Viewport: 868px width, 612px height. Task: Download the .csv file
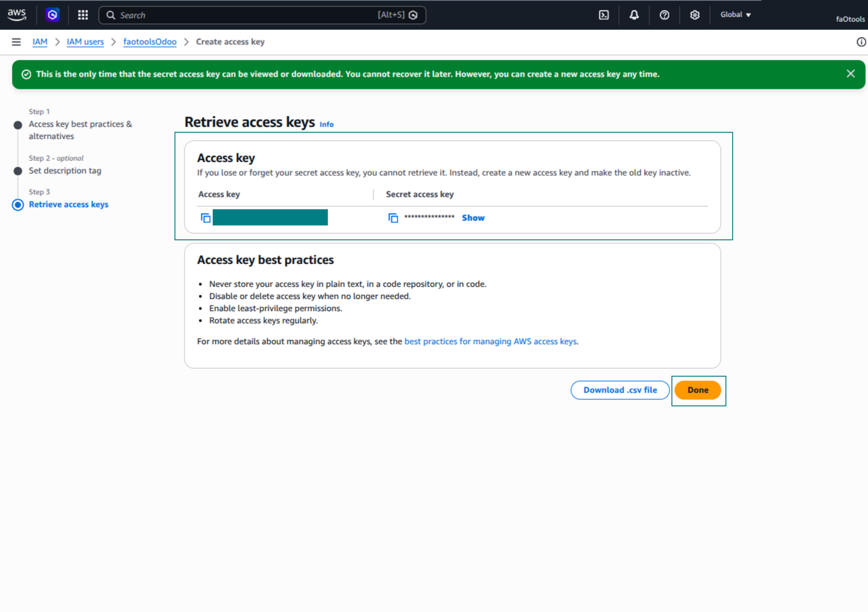point(620,390)
